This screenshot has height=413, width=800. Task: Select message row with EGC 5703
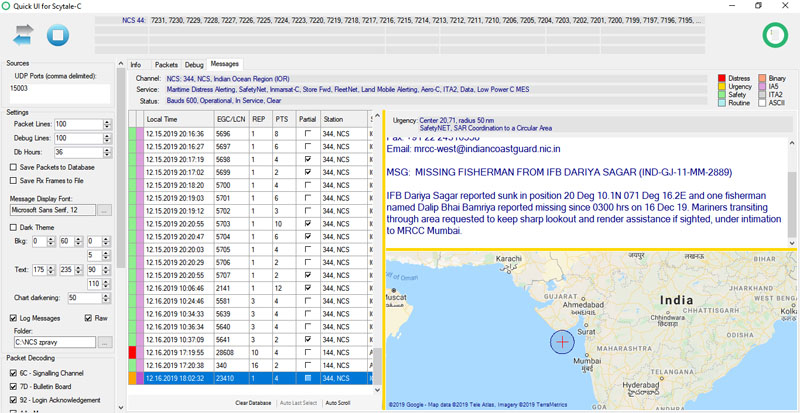[251, 224]
